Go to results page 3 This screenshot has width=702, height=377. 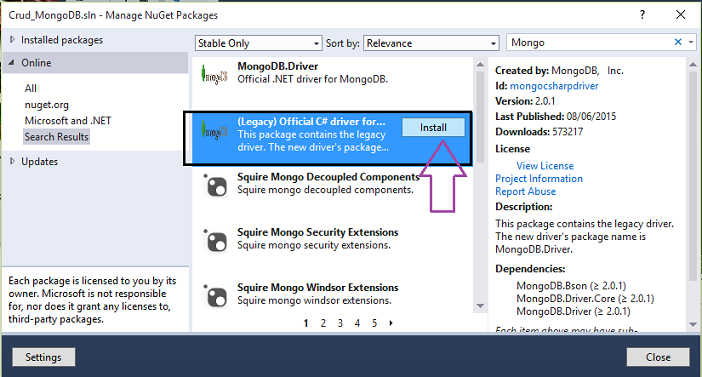point(340,323)
